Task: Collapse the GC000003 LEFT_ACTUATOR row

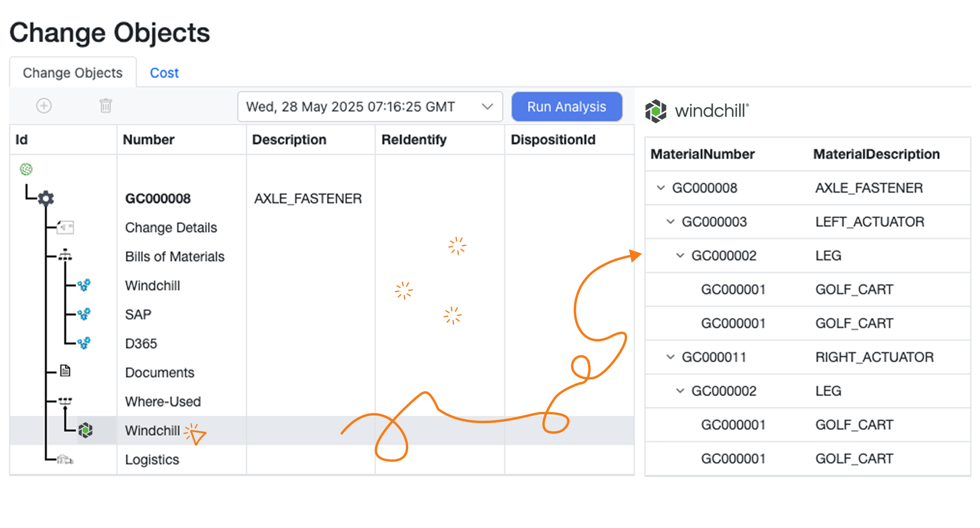Action: tap(670, 221)
